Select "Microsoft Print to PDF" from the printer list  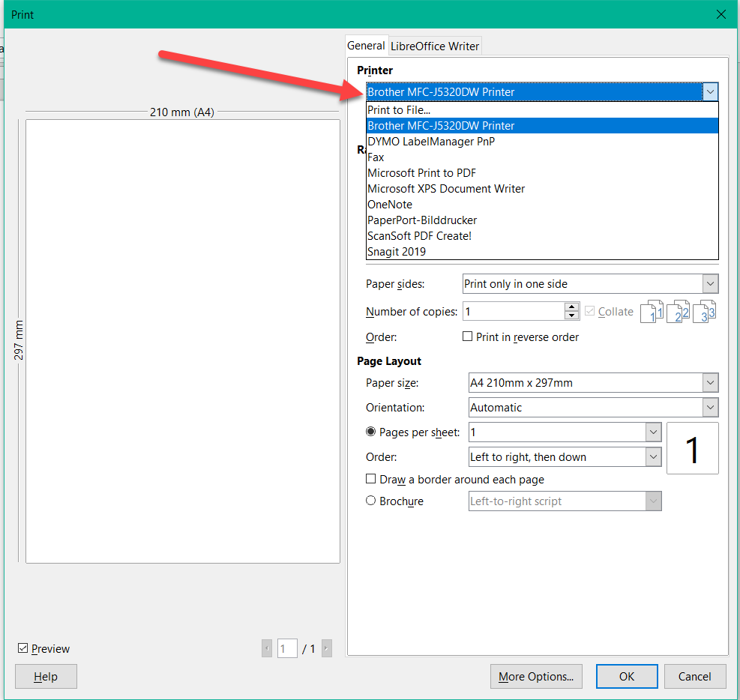[x=421, y=172]
